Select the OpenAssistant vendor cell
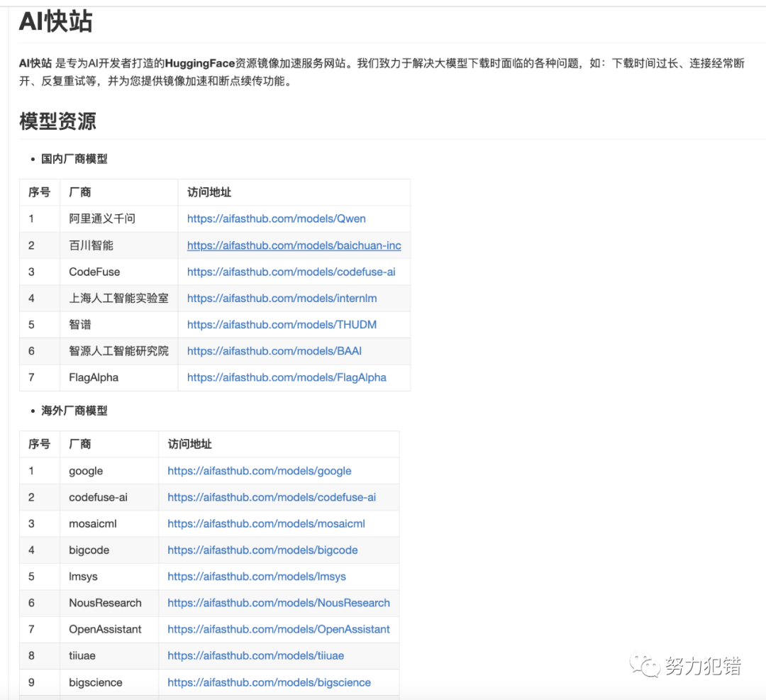 109,629
